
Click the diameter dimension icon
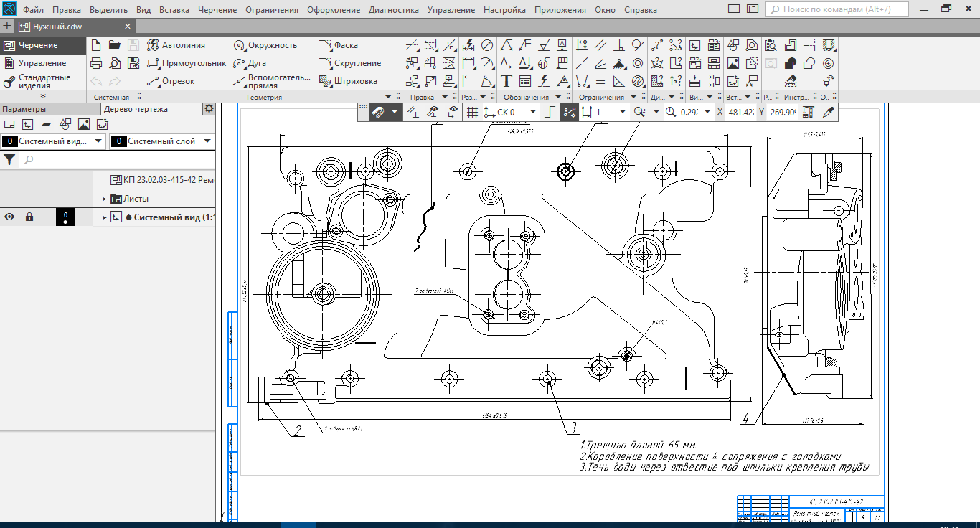coord(487,44)
